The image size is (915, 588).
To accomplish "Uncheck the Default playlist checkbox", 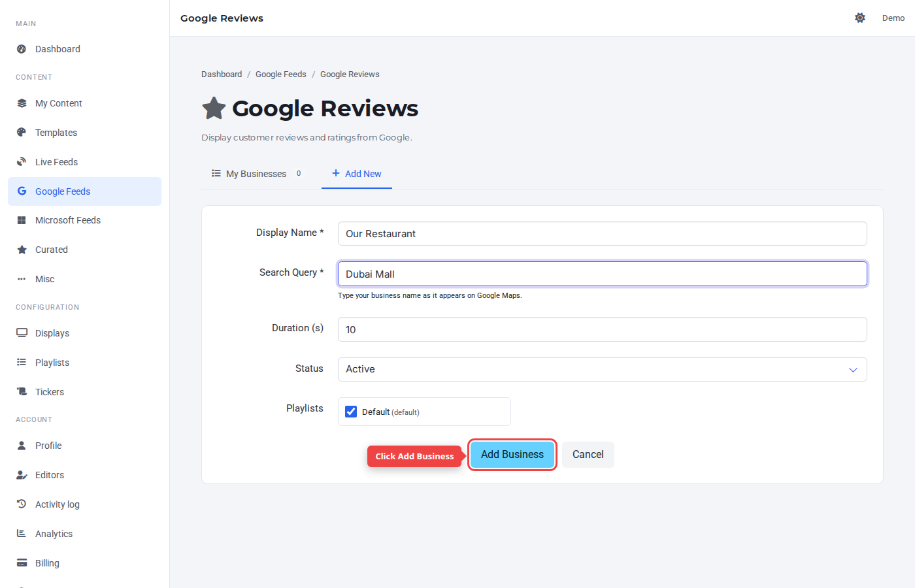I will coord(351,412).
